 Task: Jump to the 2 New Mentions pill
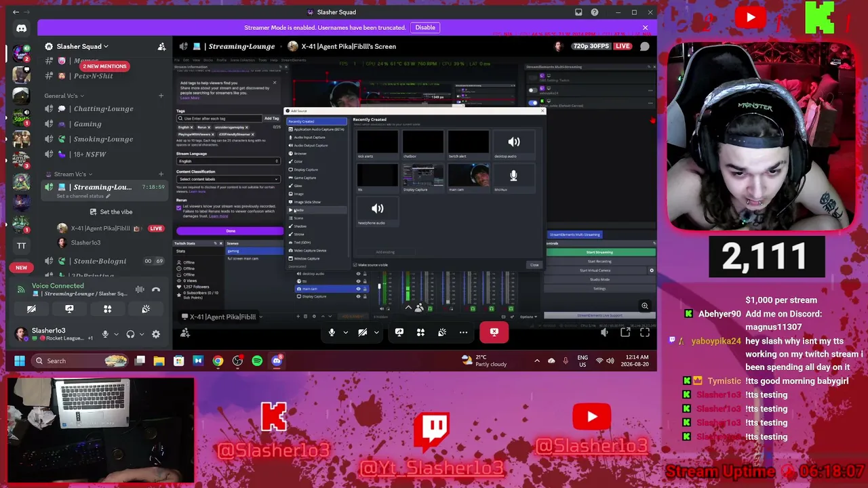click(105, 66)
